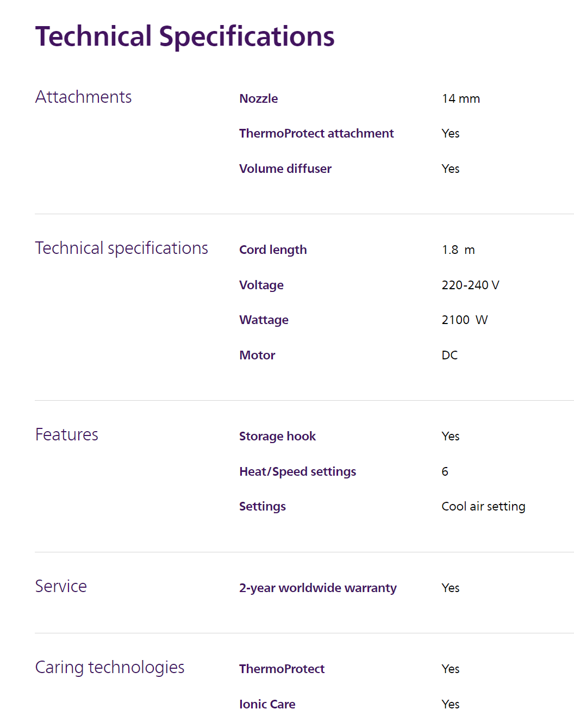Select the 1.8 m cord length value

point(458,250)
